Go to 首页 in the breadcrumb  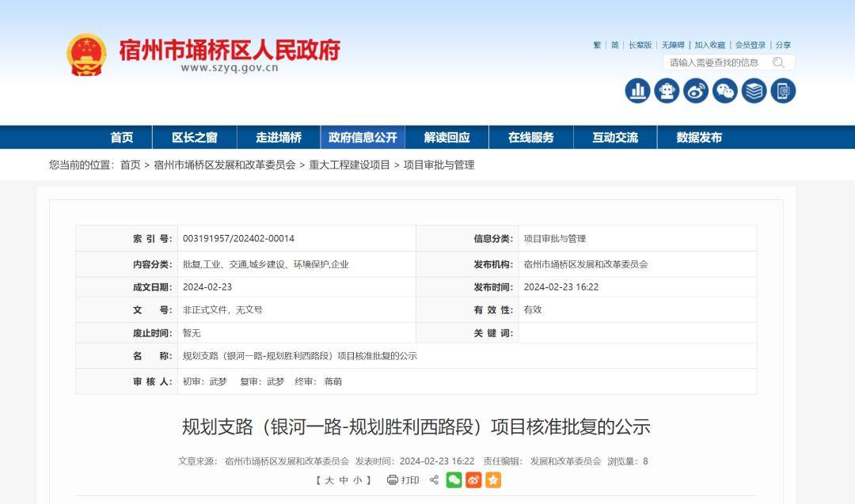pos(131,165)
